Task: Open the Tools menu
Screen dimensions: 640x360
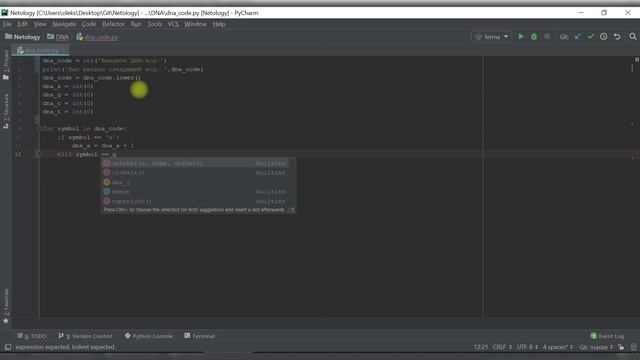Action: coord(155,24)
